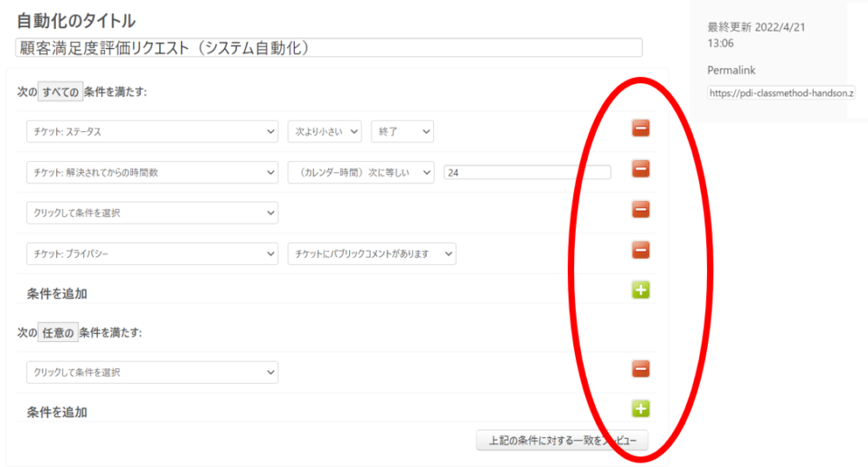Click the automation title field 顧客満足度評価リクエスト
The image size is (868, 467).
pyautogui.click(x=329, y=48)
